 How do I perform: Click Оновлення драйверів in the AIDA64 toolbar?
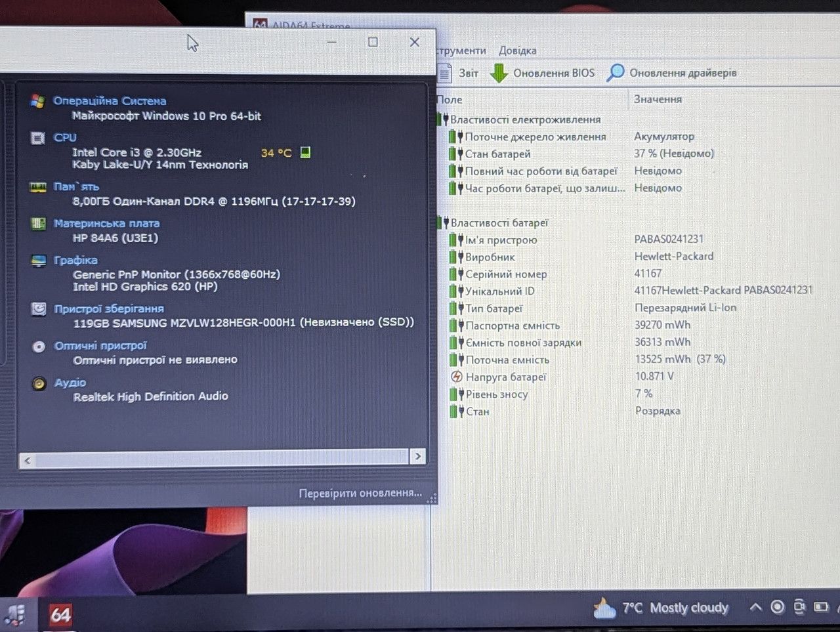(671, 73)
